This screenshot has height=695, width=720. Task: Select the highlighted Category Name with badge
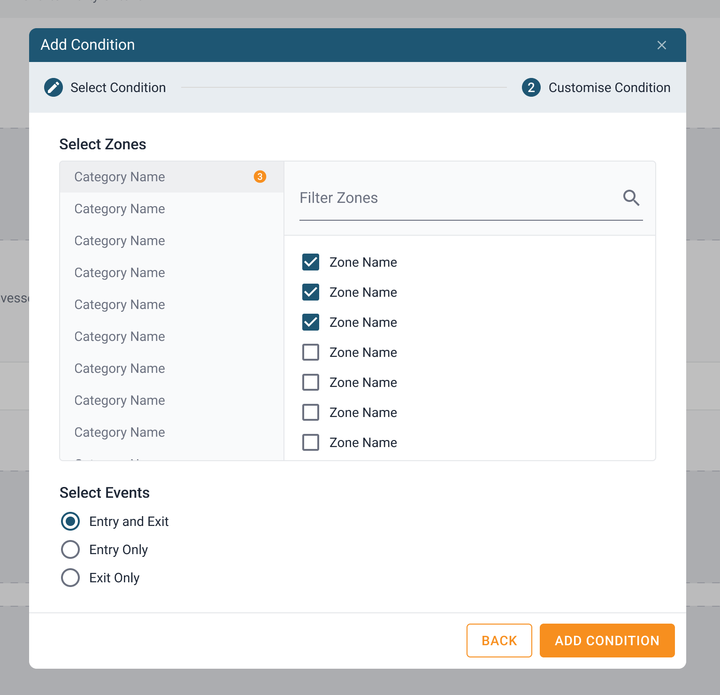(x=120, y=177)
